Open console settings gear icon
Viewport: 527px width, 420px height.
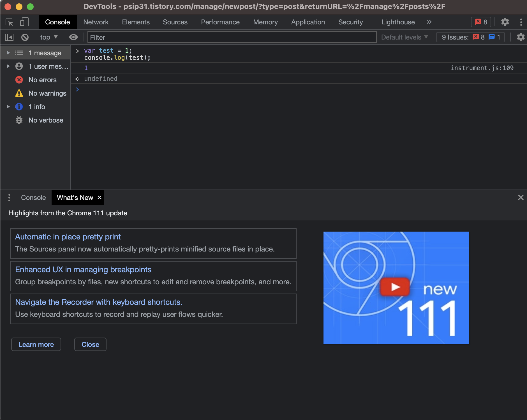pyautogui.click(x=521, y=37)
